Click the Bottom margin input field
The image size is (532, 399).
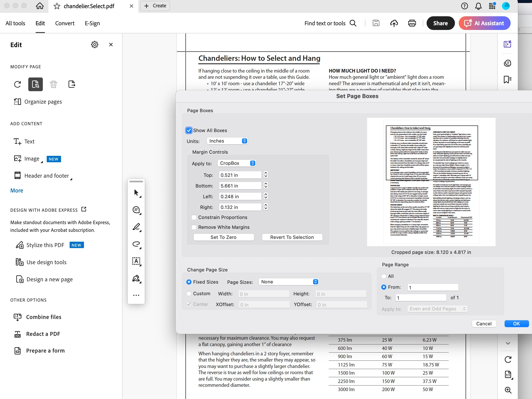click(240, 186)
